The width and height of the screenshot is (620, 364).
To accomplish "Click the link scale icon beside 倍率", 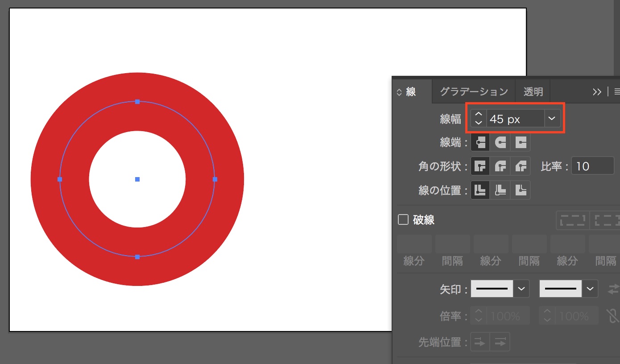I will point(613,316).
